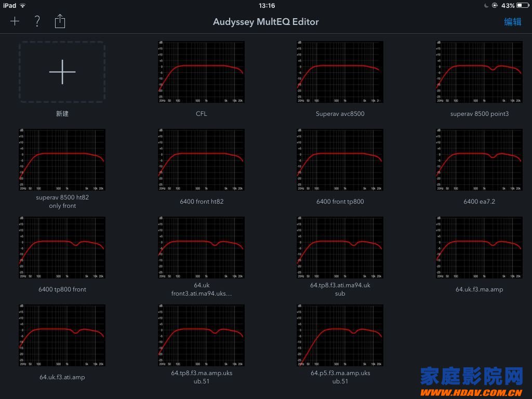This screenshot has height=399, width=532.
Task: Open the 64.tp8.f3.ati.ma94.uk sub thumbnail
Action: click(x=340, y=247)
